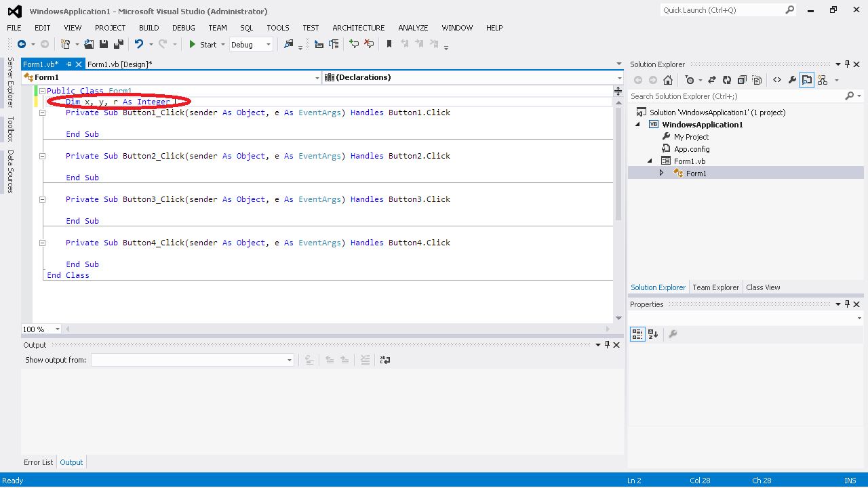Switch to the Error List tab
Image resolution: width=868 pixels, height=488 pixels.
(38, 462)
